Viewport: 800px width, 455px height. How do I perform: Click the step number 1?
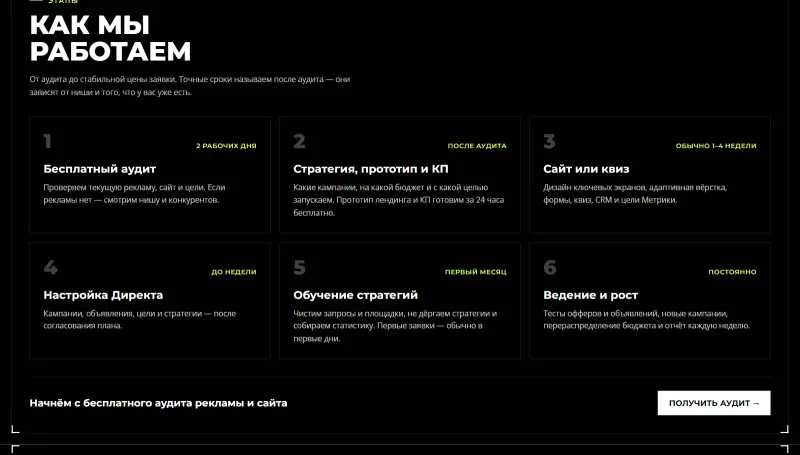[47, 141]
